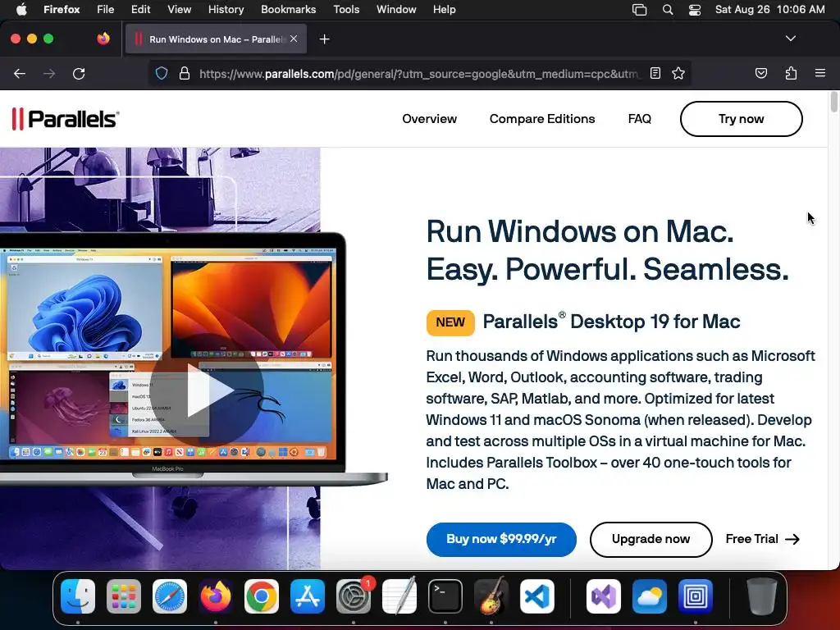Go to the FAQ section
840x630 pixels.
coord(640,119)
